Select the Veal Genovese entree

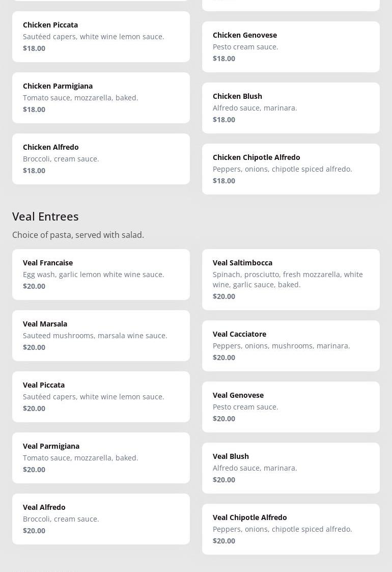[291, 407]
